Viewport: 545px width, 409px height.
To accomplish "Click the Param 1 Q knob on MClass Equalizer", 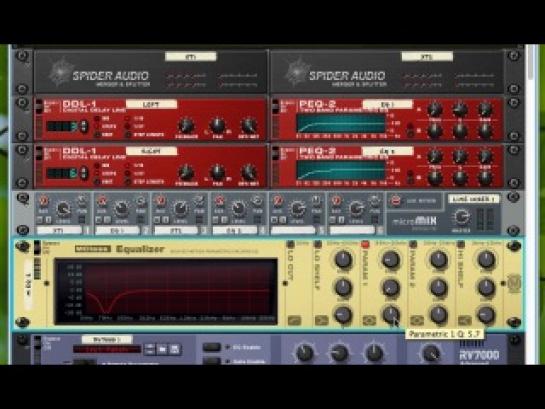I will [x=391, y=314].
